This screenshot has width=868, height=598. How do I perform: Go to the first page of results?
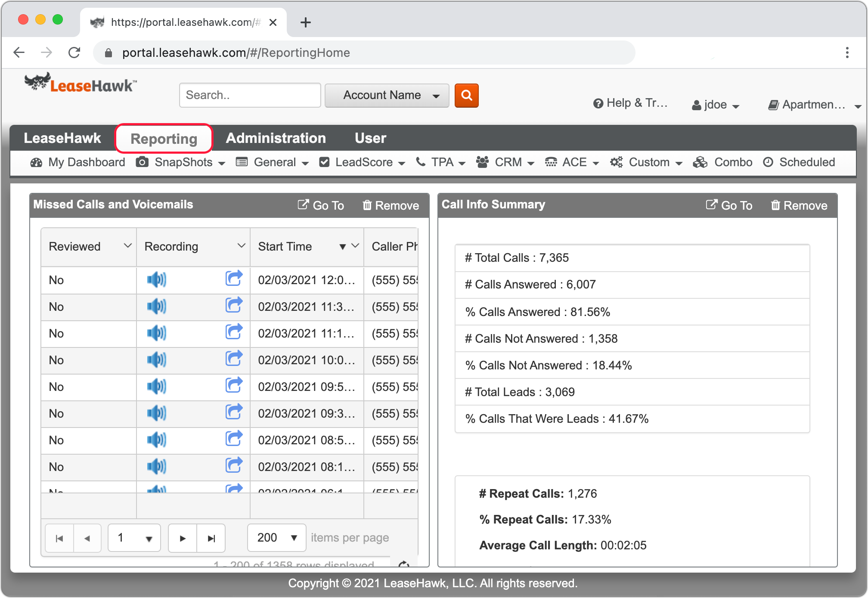click(x=59, y=538)
